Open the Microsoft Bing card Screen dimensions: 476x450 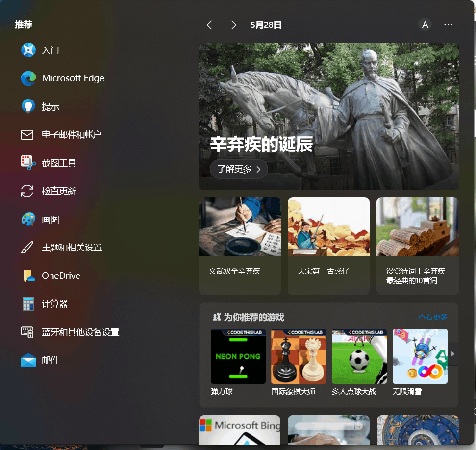click(x=240, y=430)
